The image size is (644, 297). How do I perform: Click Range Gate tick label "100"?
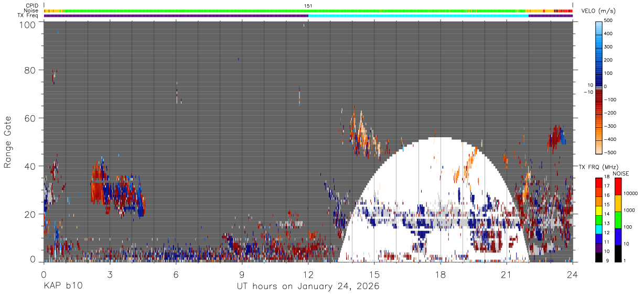(x=28, y=25)
